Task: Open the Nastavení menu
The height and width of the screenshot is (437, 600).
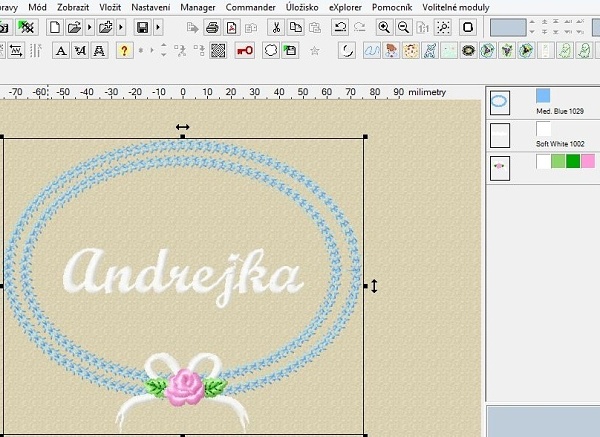Action: [150, 7]
